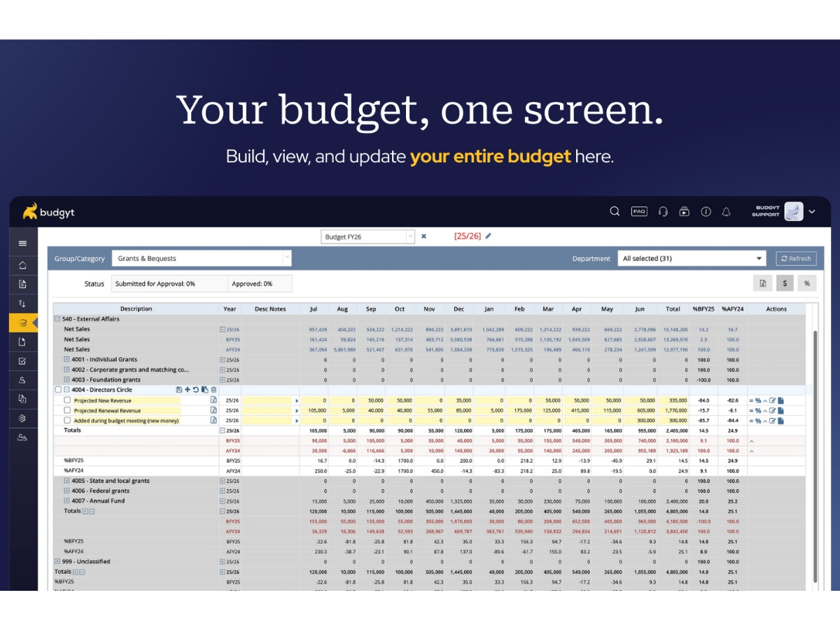Open the hamburger menu in the sidebar
The image size is (840, 630).
pyautogui.click(x=23, y=243)
